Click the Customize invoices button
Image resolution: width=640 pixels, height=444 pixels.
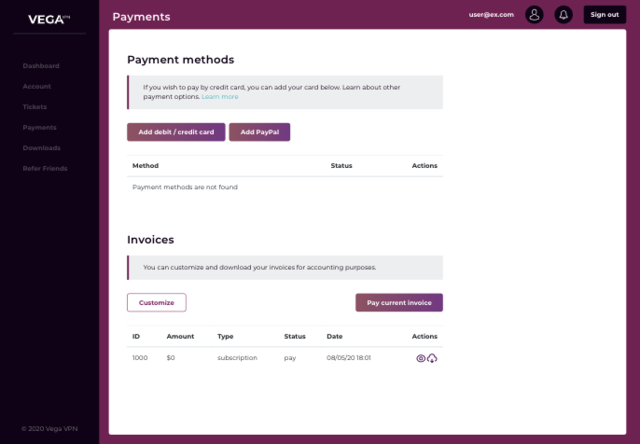pos(156,302)
